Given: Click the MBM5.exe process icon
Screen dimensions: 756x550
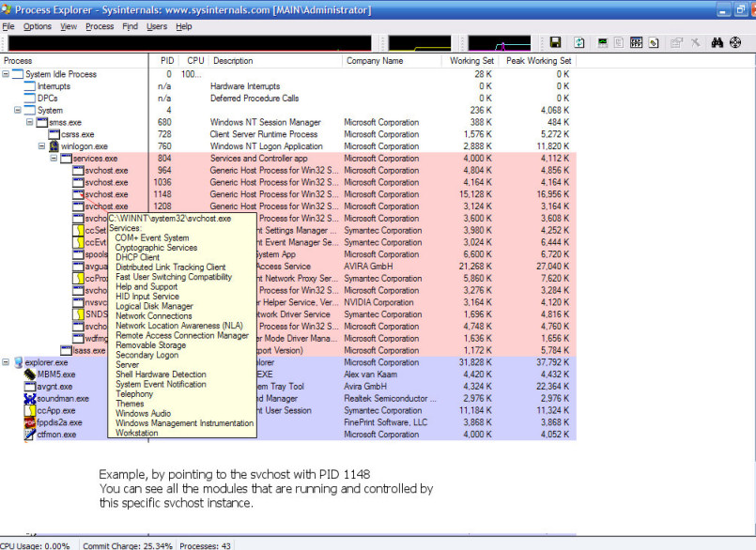Looking at the screenshot, I should click(30, 374).
